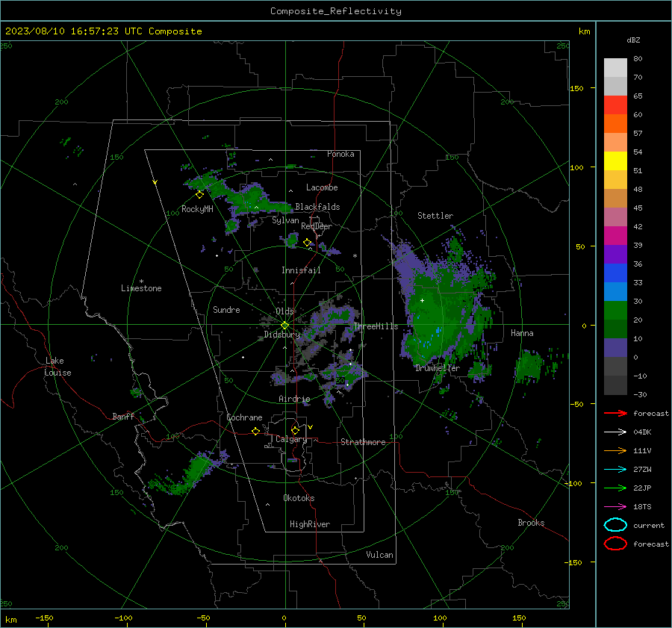Pick the light gray 70-80 dBZ swatch
The height and width of the screenshot is (628, 672).
tap(615, 68)
